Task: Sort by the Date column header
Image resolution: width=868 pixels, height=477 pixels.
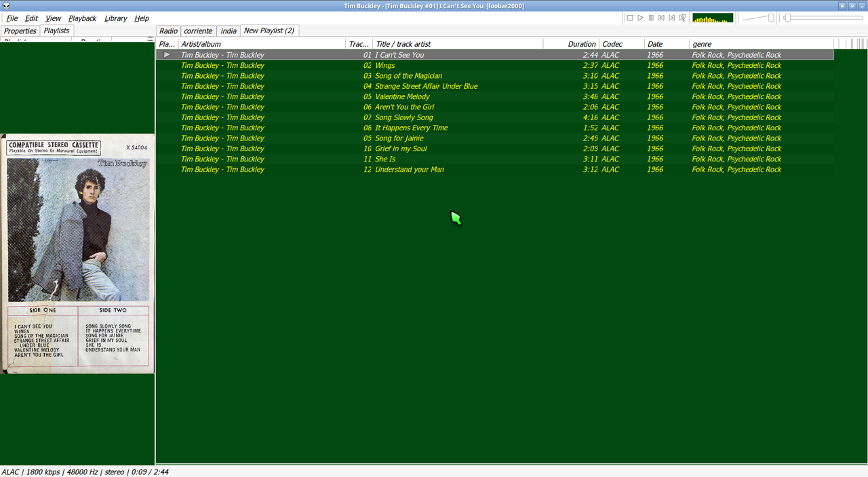Action: coord(667,44)
